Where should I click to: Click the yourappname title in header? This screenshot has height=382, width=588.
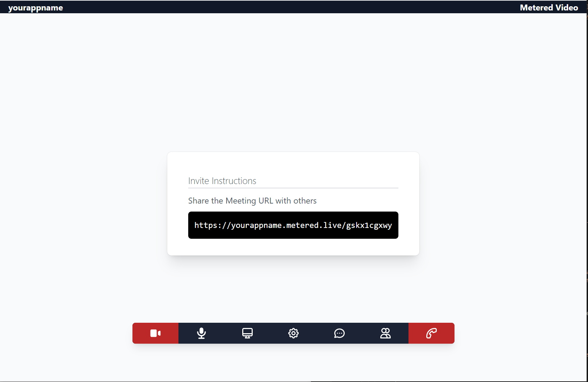tap(36, 8)
